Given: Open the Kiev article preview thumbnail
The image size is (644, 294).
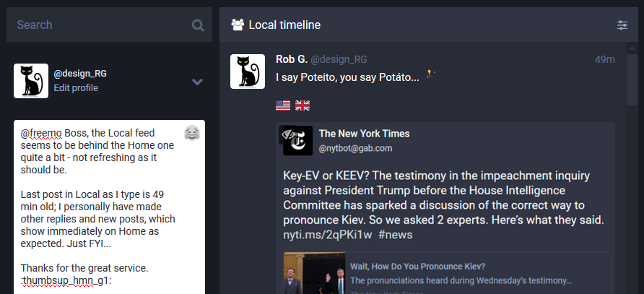Looking at the screenshot, I should pyautogui.click(x=314, y=273).
